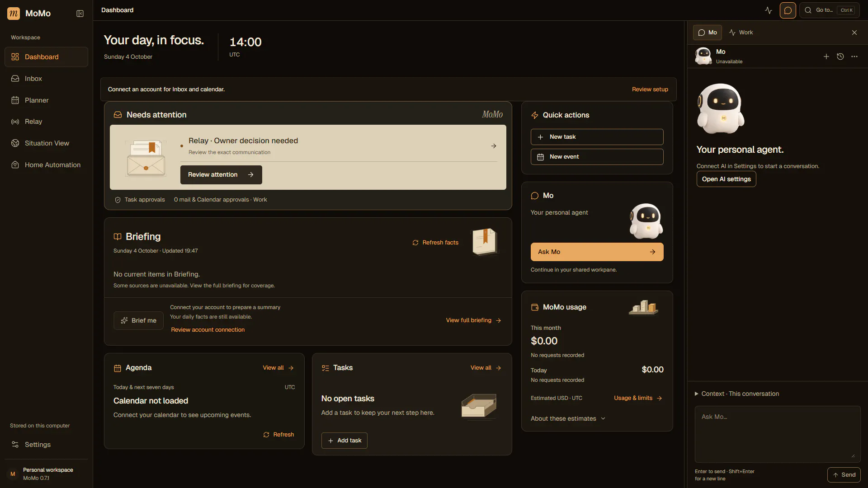Open the Relay owner decision arrow

click(494, 146)
